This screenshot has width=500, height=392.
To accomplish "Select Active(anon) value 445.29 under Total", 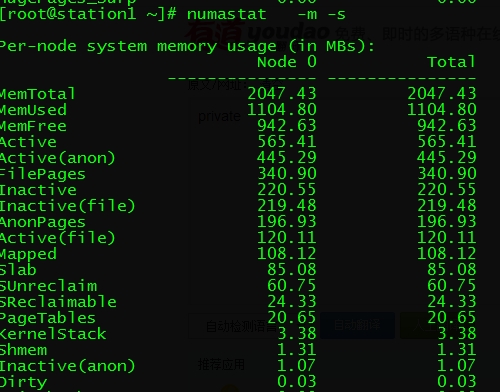I will (x=447, y=158).
